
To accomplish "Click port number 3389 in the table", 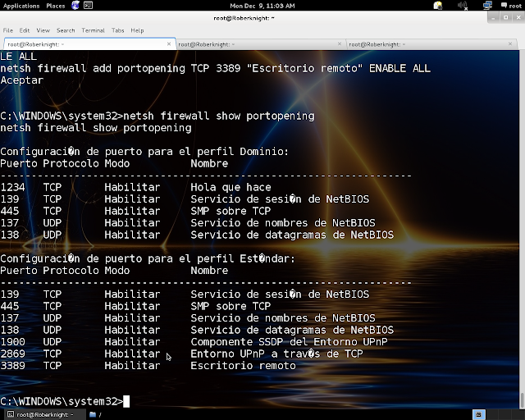I will click(12, 366).
